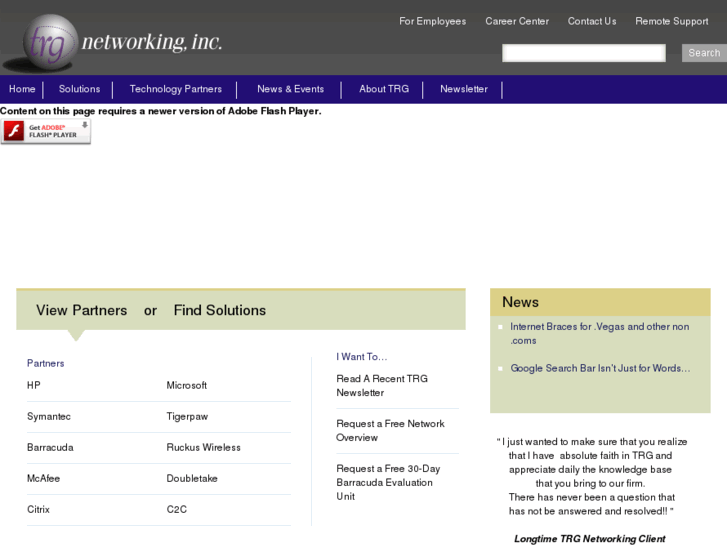Open the Solutions menu item
The image size is (727, 545).
[79, 89]
